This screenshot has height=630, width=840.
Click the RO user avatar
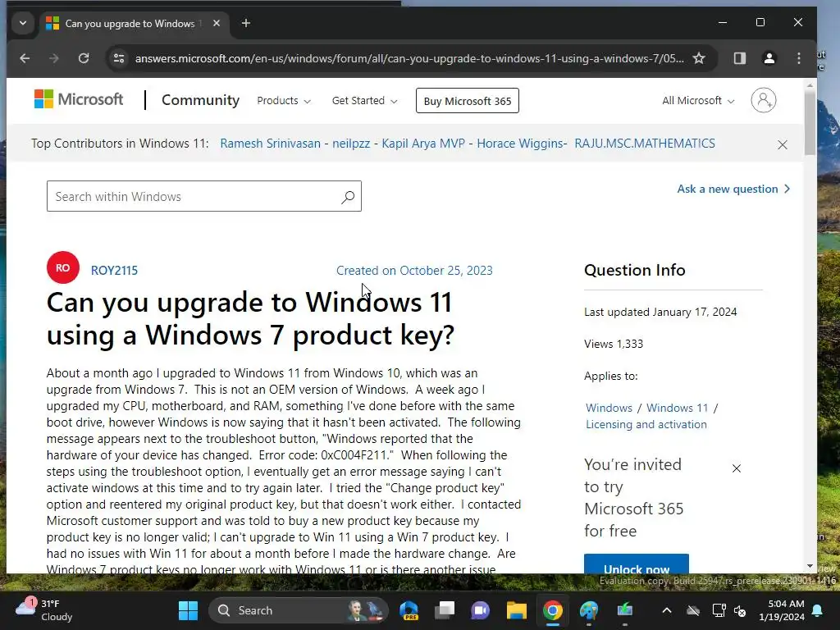pyautogui.click(x=62, y=267)
